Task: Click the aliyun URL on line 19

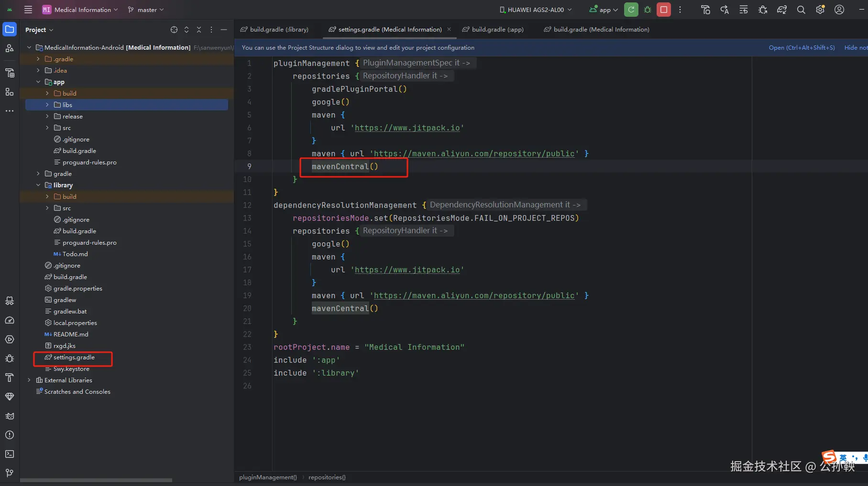Action: [x=474, y=295]
